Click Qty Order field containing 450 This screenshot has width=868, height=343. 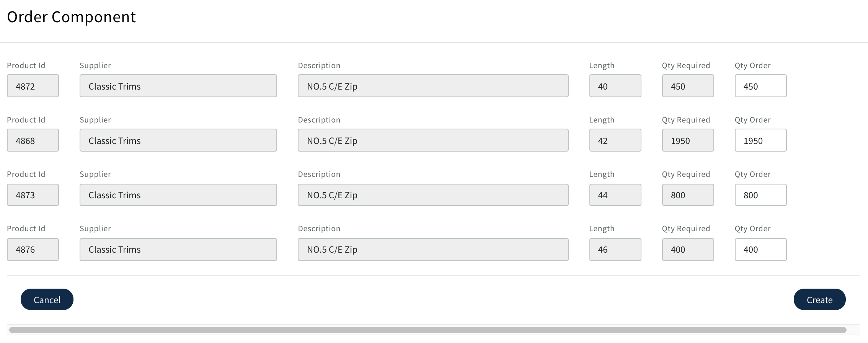point(760,86)
